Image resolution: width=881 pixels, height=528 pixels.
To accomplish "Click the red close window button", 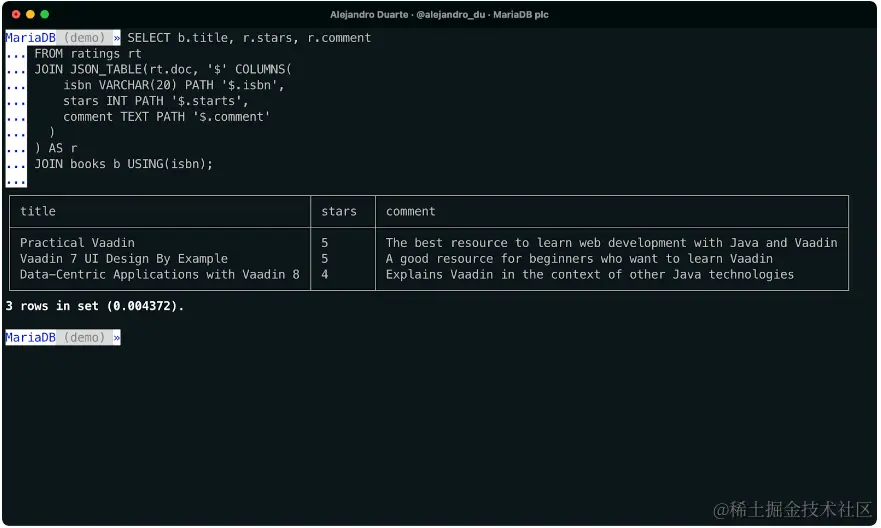I will (x=16, y=14).
